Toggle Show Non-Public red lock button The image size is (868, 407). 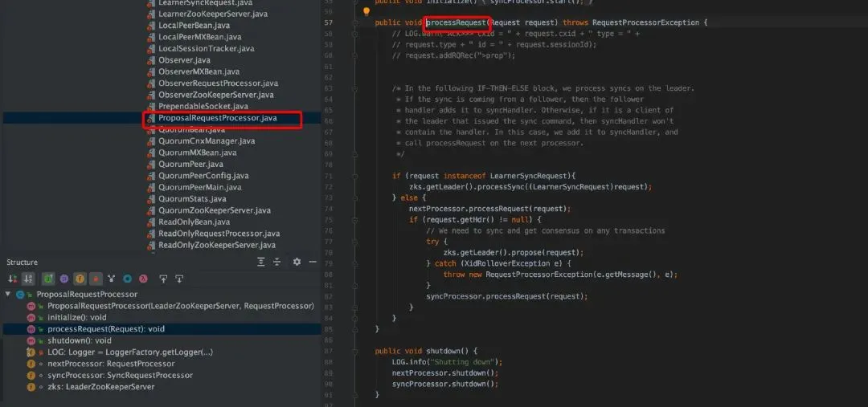(x=95, y=279)
